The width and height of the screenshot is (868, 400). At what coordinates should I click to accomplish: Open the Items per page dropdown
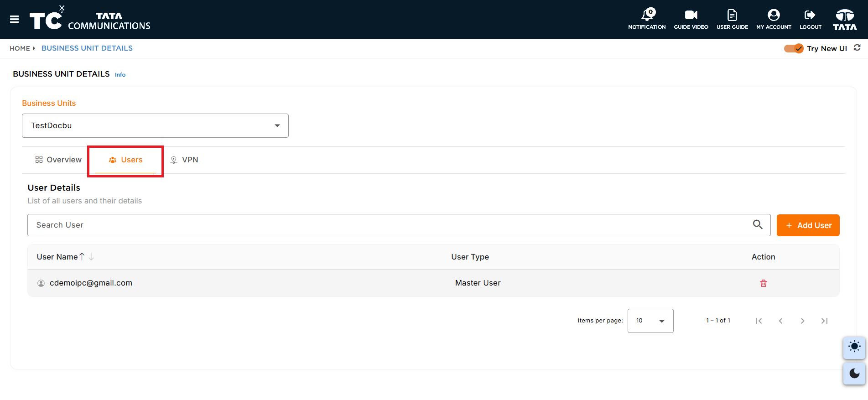coord(650,321)
